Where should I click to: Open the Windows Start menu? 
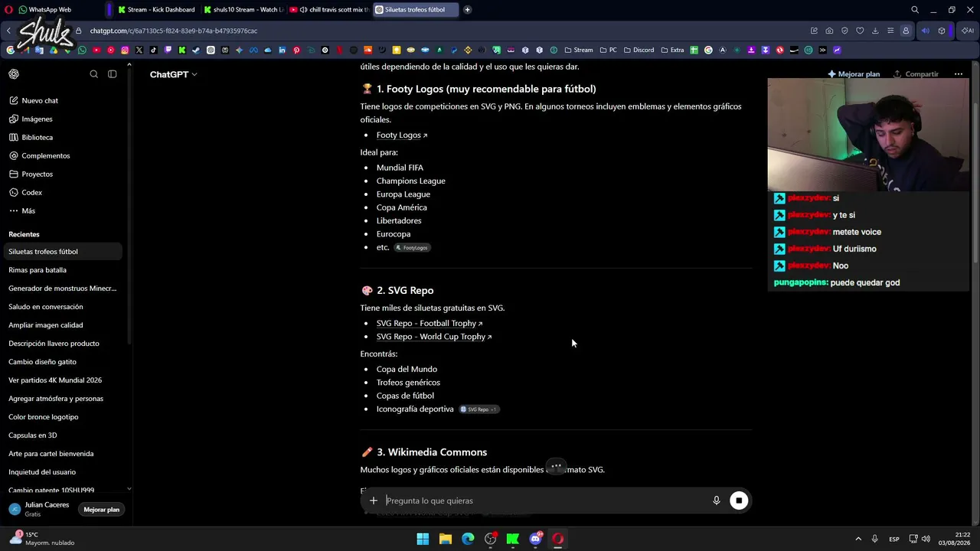tap(423, 539)
